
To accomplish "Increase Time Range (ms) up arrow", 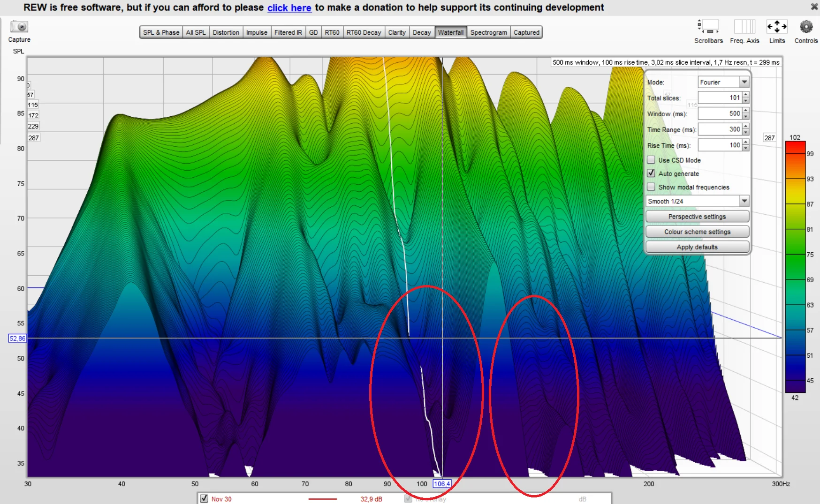I will (x=746, y=127).
